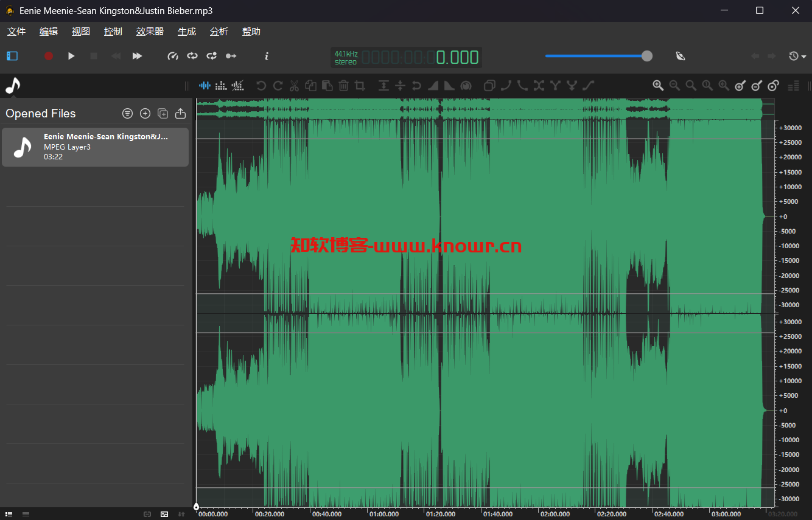The height and width of the screenshot is (520, 812).
Task: Switch to waveform view
Action: pos(205,86)
